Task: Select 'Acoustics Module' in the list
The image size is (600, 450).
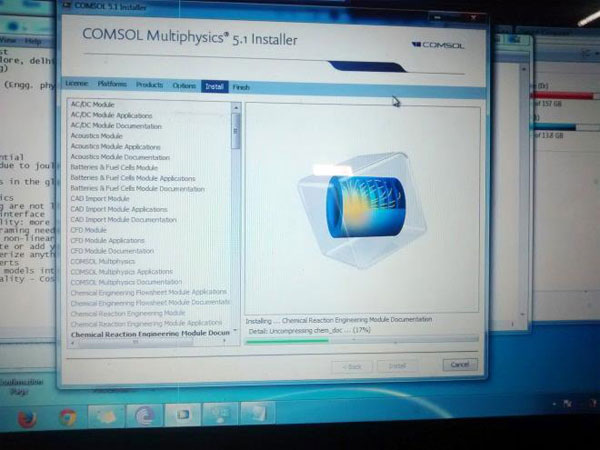Action: 96,136
